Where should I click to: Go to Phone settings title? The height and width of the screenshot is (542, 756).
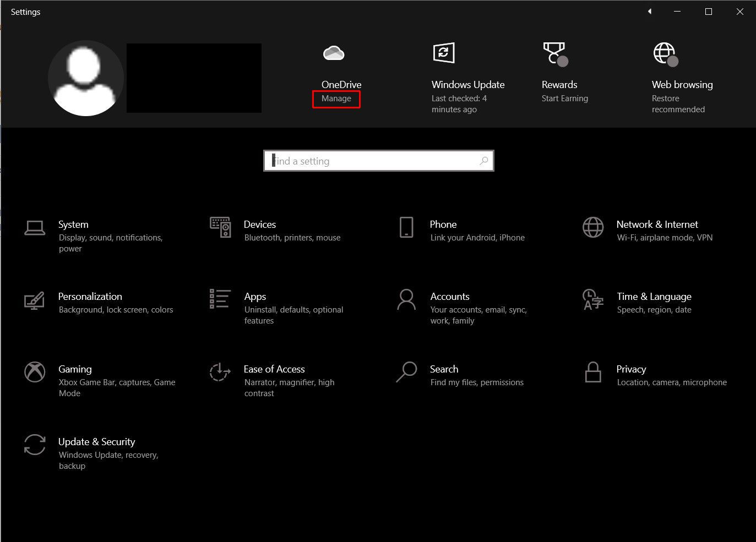point(443,224)
